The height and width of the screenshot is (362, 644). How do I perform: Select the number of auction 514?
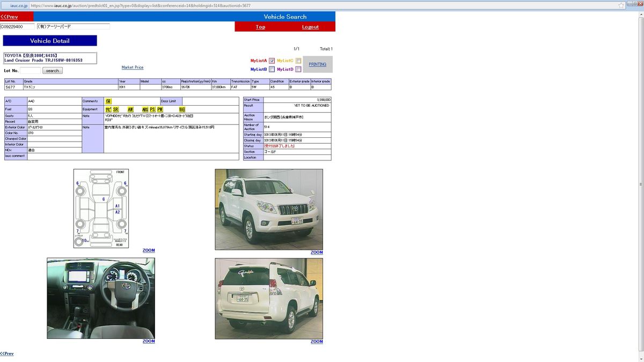pos(267,127)
